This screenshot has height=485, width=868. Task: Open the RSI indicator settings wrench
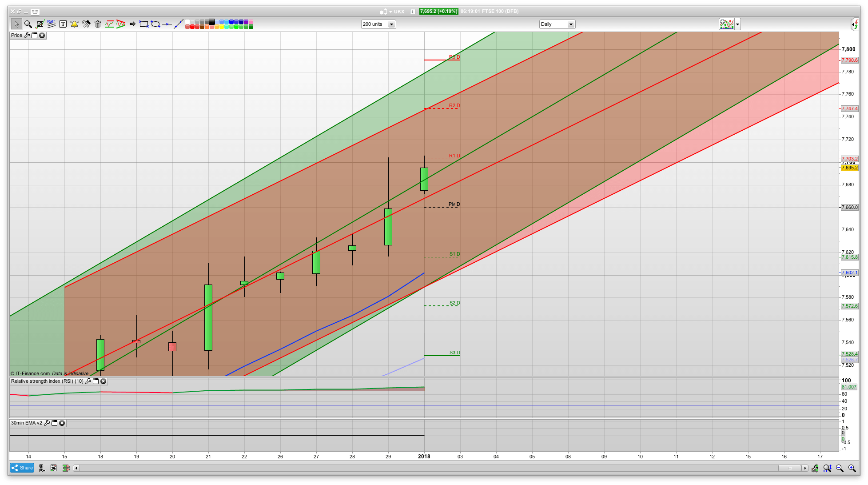[x=88, y=381]
